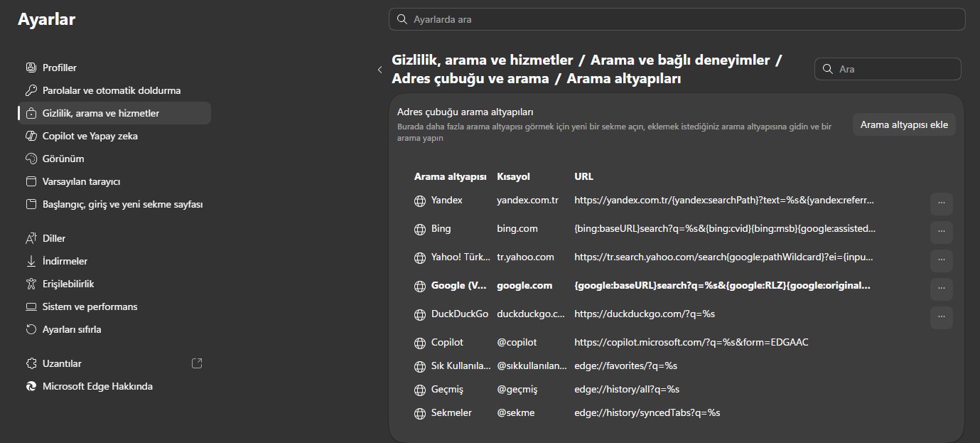
Task: Select the bing.com shortcut cell
Action: 517,229
